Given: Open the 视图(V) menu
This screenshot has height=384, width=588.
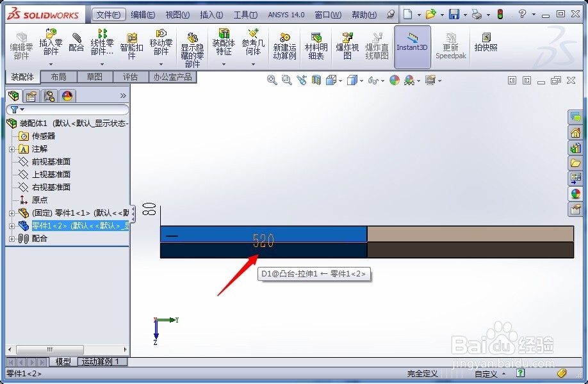Looking at the screenshot, I should 178,15.
